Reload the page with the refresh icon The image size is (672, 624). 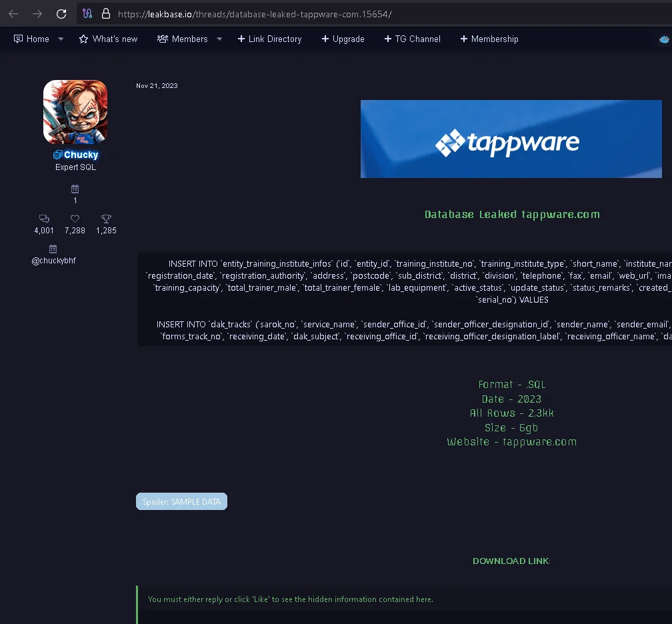pos(61,14)
